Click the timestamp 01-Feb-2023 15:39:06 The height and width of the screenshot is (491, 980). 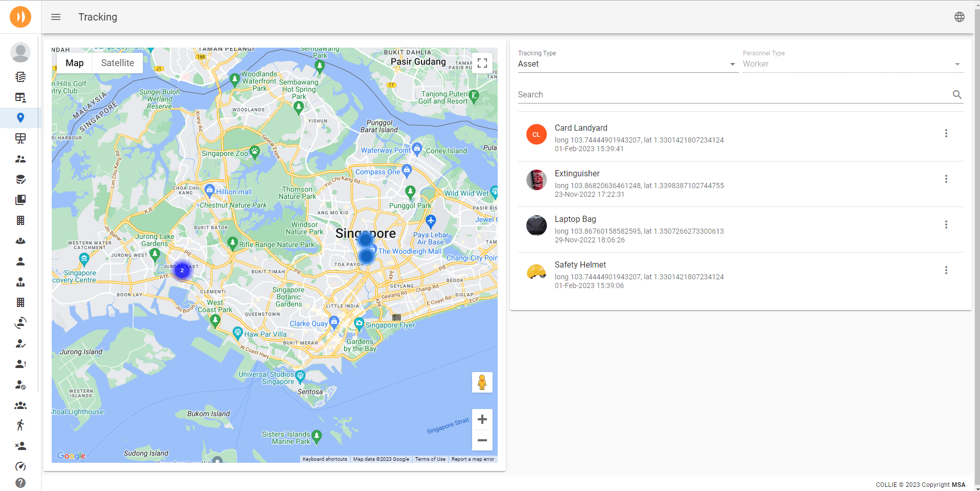pyautogui.click(x=589, y=286)
